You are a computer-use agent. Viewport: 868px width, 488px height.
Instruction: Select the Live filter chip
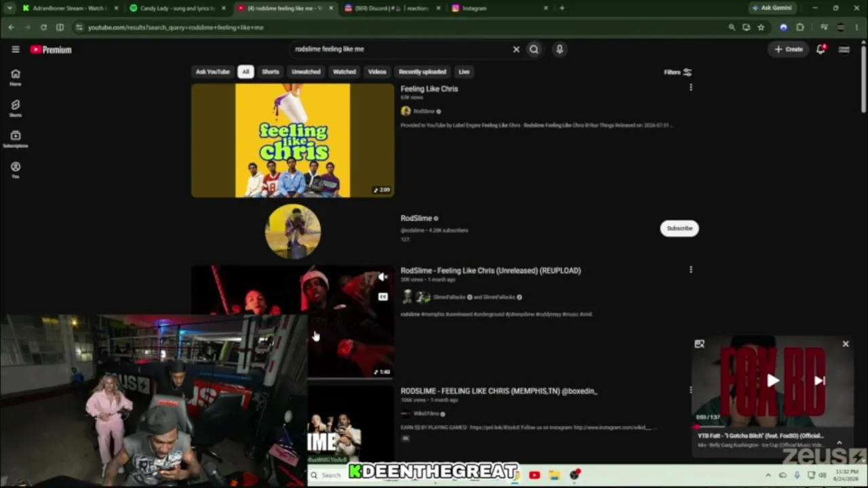click(464, 72)
